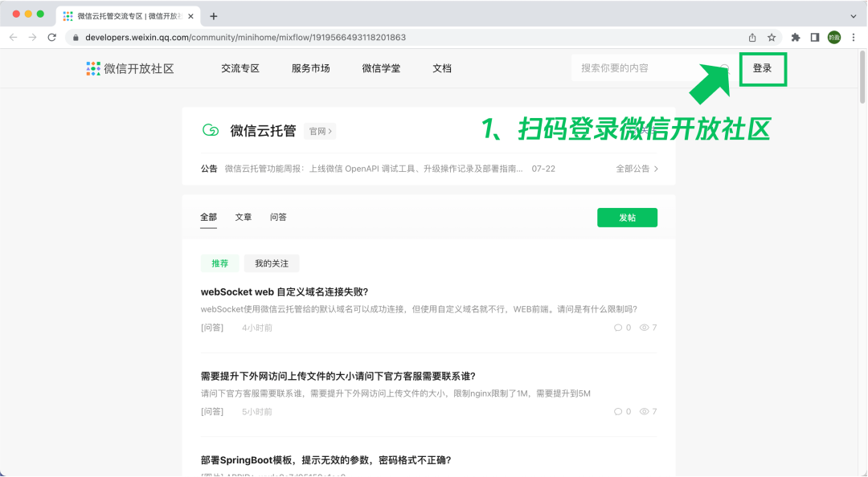This screenshot has height=477, width=868.
Task: Bookmark this page with the star icon
Action: pyautogui.click(x=772, y=38)
